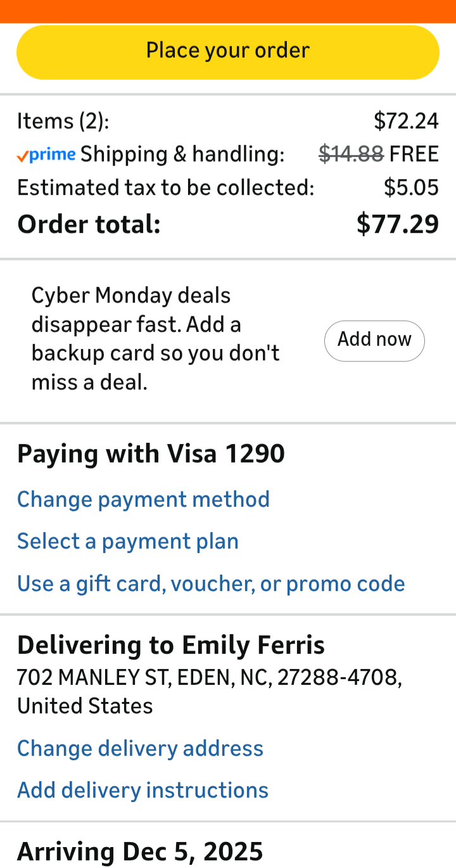
Task: Click the crossed-out $14.88 shipping price
Action: [351, 154]
